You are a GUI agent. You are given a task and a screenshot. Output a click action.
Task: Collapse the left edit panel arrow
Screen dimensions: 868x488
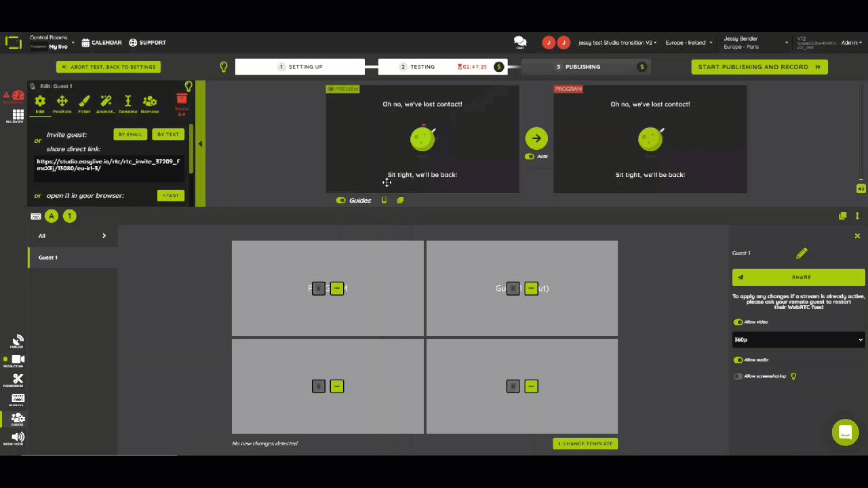click(x=200, y=144)
